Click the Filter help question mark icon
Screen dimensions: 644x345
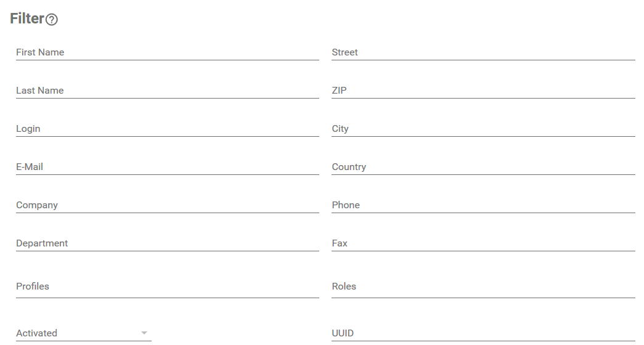(x=52, y=20)
